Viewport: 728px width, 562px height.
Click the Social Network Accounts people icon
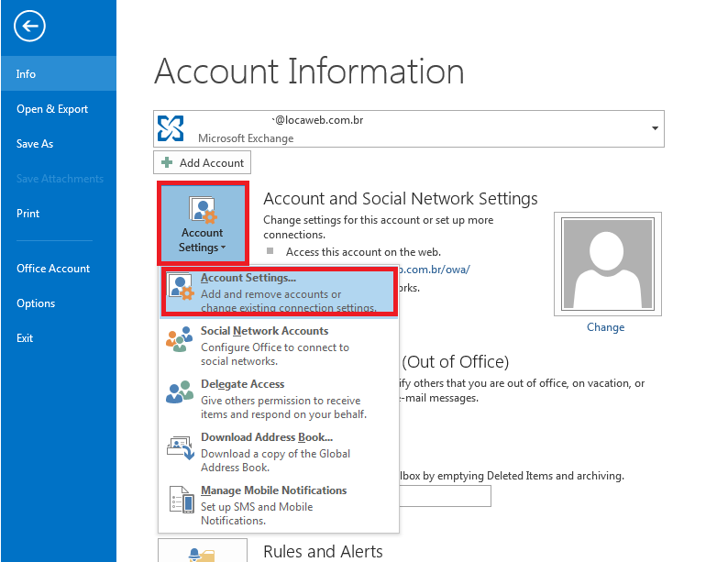[179, 339]
